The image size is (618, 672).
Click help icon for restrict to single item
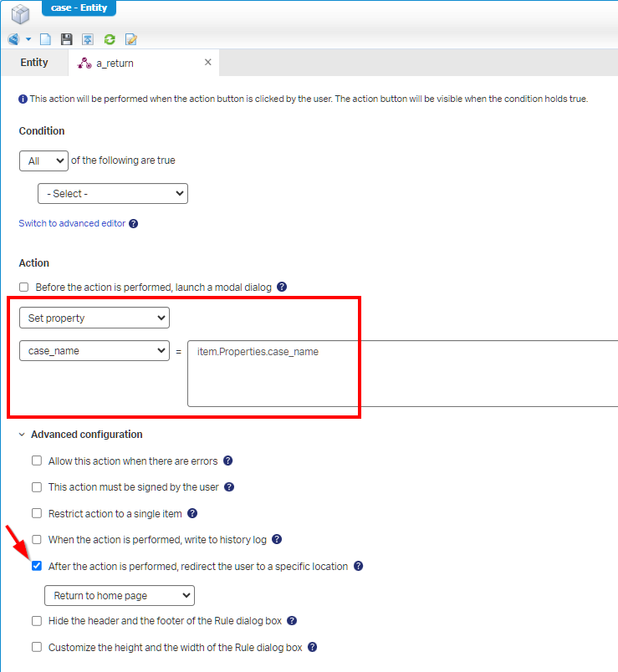pos(192,513)
